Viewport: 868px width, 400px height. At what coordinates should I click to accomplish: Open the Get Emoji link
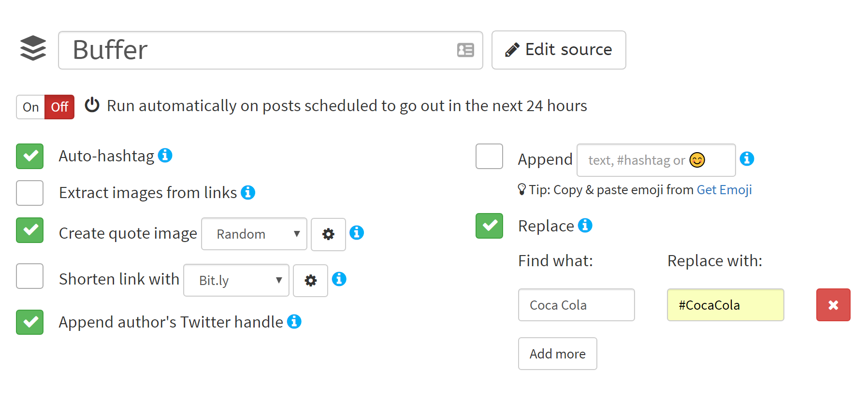tap(724, 190)
